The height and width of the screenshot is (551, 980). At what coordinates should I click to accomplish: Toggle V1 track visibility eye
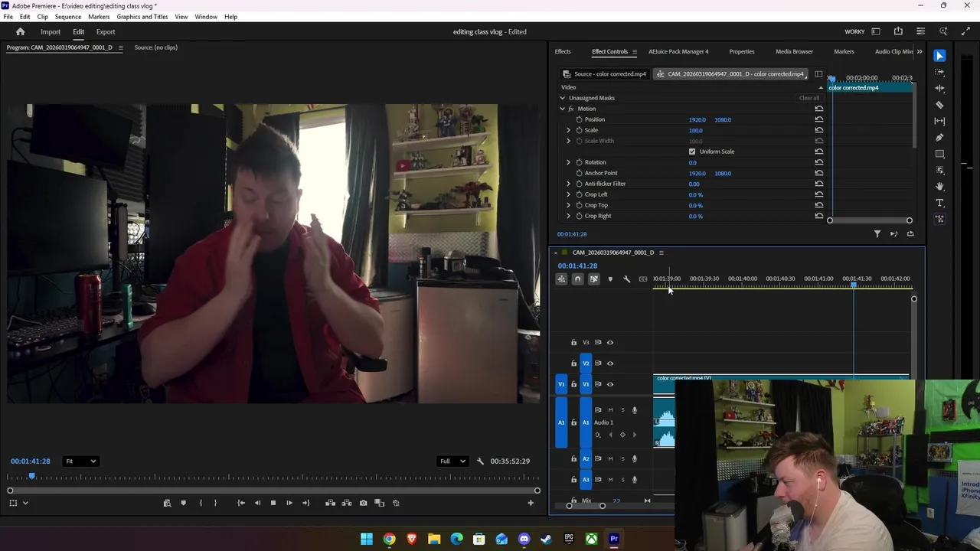coord(610,384)
